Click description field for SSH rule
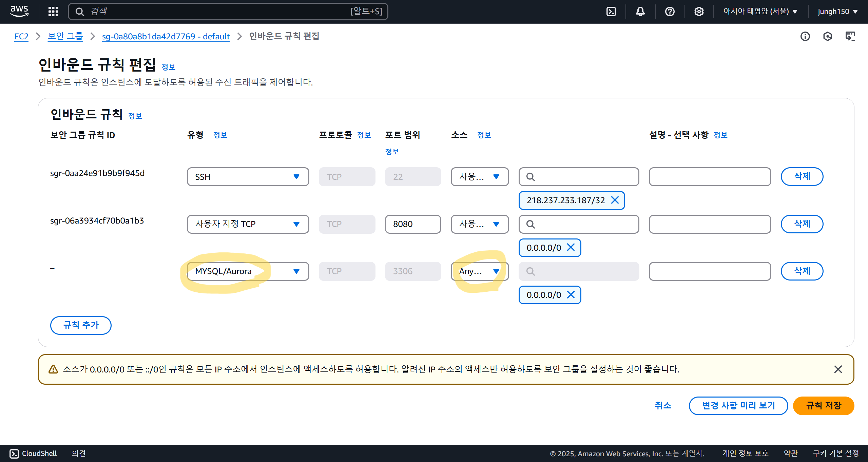This screenshot has width=868, height=462. (x=710, y=177)
